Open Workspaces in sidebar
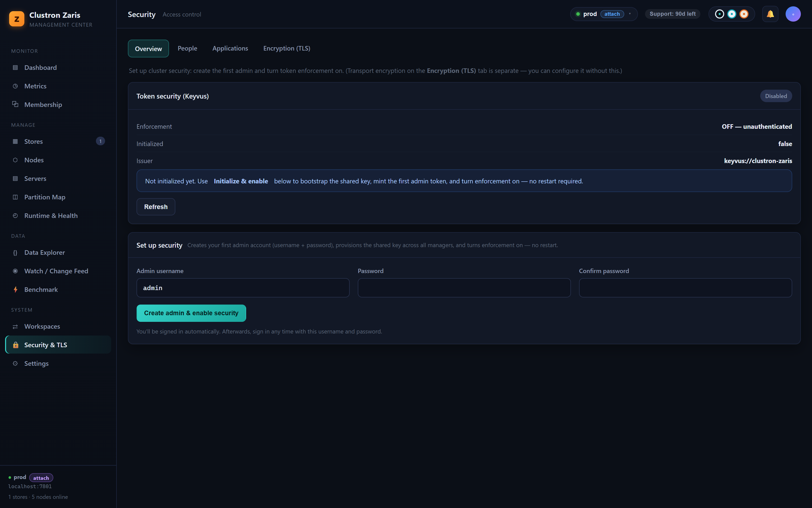Image resolution: width=812 pixels, height=508 pixels. click(58, 326)
